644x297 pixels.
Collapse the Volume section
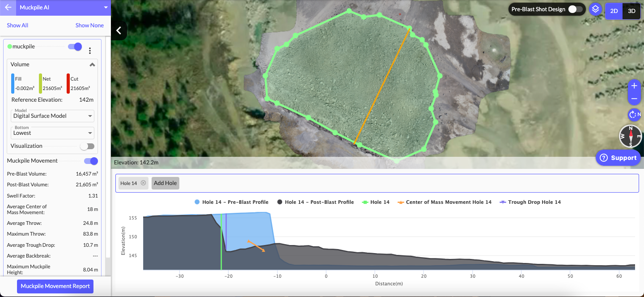point(92,65)
